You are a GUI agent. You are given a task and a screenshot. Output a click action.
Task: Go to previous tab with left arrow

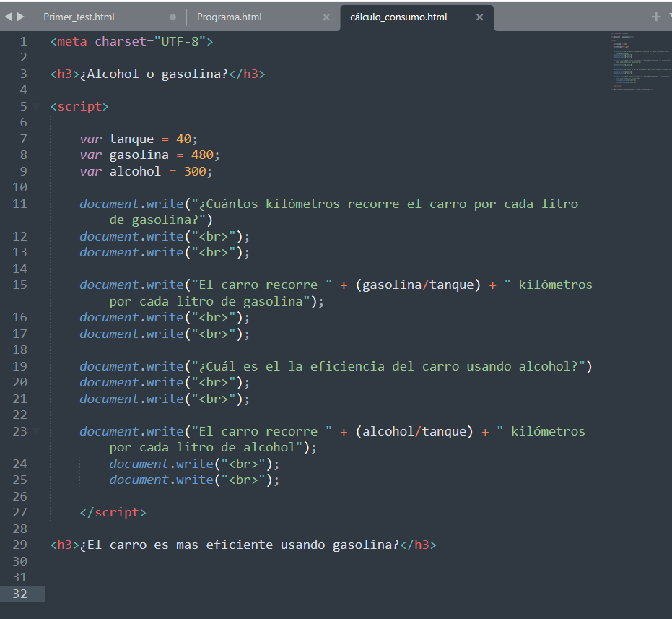(x=9, y=17)
